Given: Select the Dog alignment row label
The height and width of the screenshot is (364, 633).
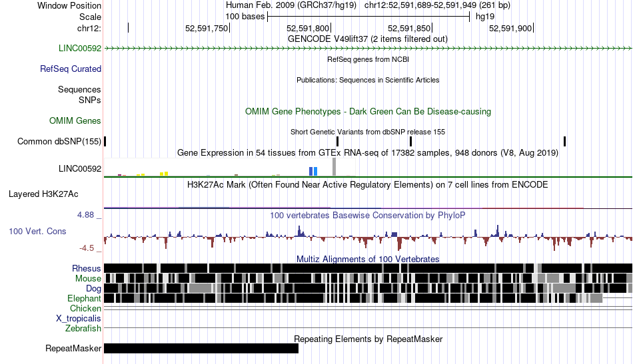Looking at the screenshot, I should click(x=93, y=289).
